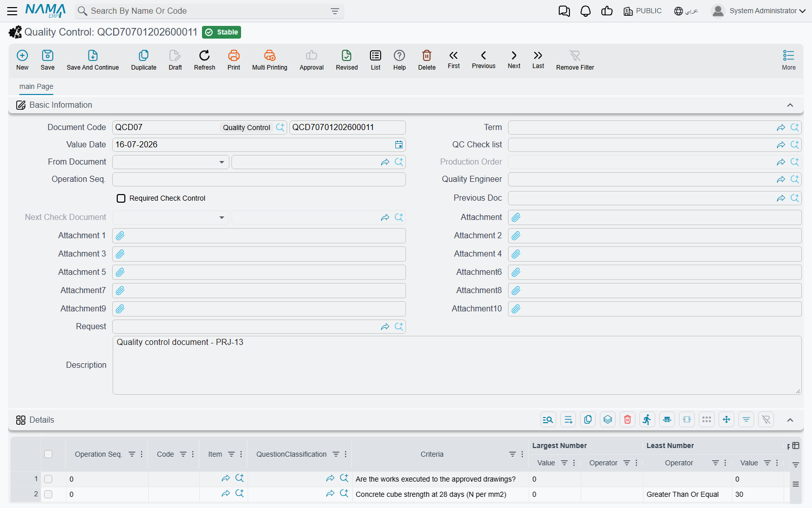The width and height of the screenshot is (812, 508).
Task: Select the main Page tab
Action: 36,87
